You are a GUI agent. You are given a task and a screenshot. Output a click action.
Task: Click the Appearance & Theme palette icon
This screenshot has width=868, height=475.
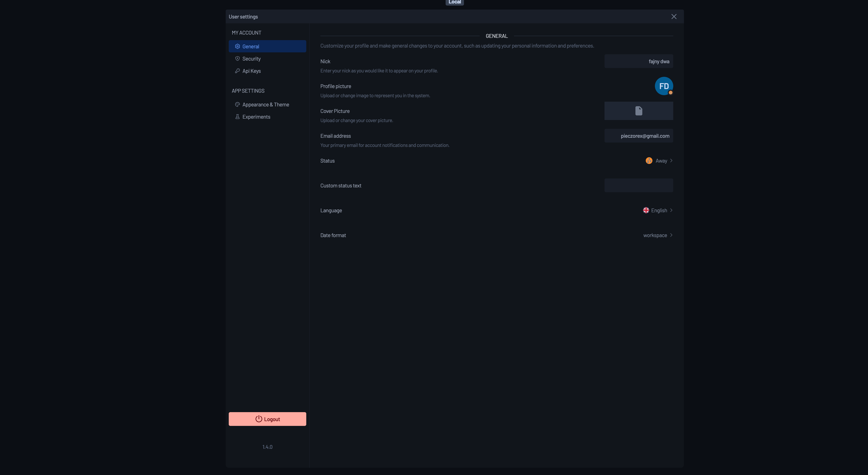point(237,105)
